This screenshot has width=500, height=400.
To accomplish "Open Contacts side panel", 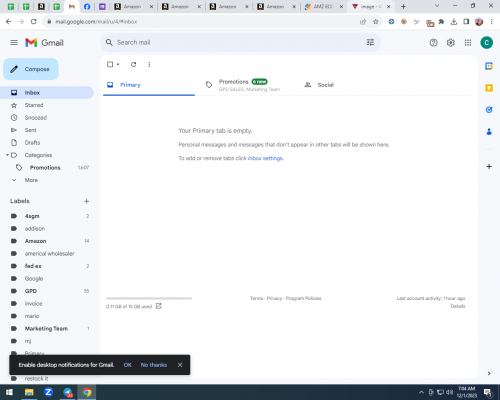I will (x=489, y=132).
